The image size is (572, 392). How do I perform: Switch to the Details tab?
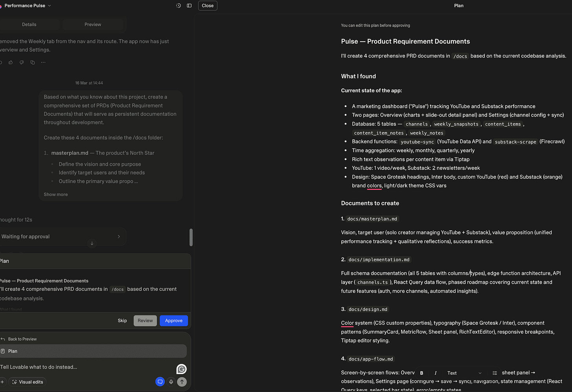(x=29, y=24)
